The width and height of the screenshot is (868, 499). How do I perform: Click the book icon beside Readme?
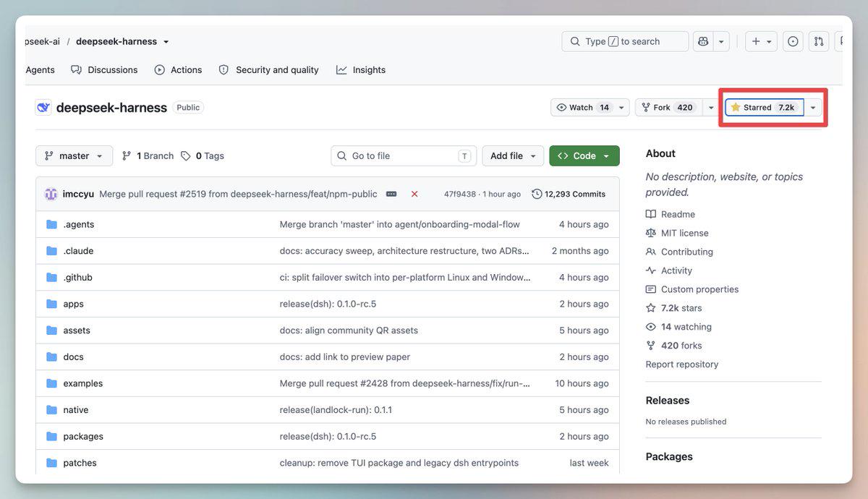(x=651, y=214)
